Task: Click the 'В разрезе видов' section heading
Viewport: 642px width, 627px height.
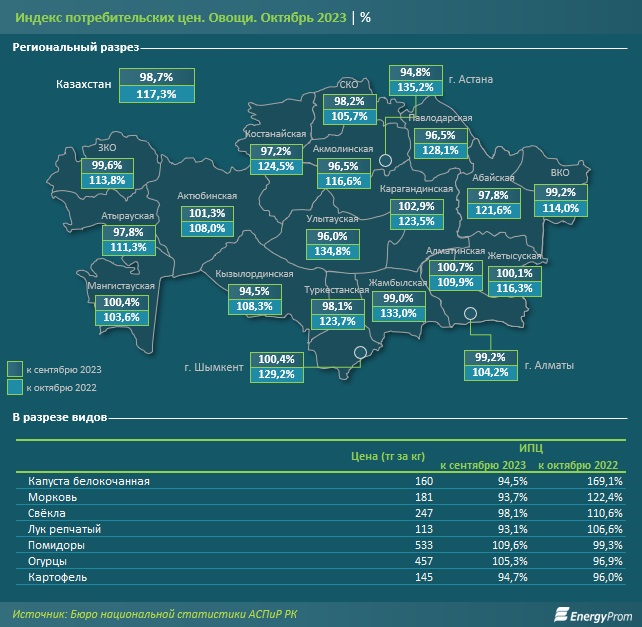Action: point(56,413)
